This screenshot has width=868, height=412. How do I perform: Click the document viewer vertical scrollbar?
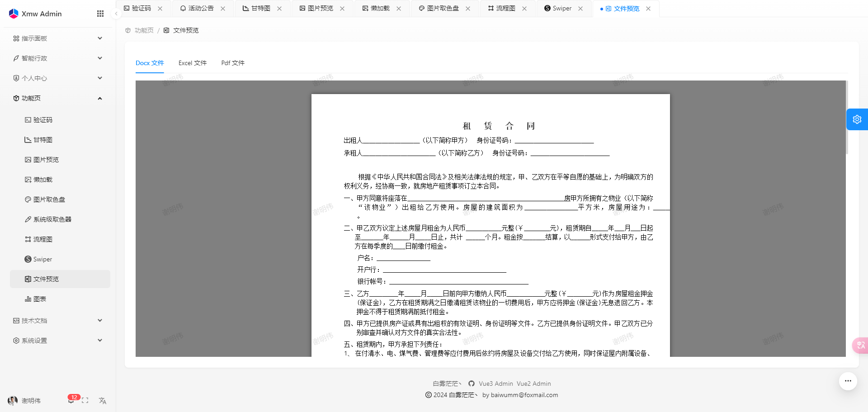click(847, 118)
